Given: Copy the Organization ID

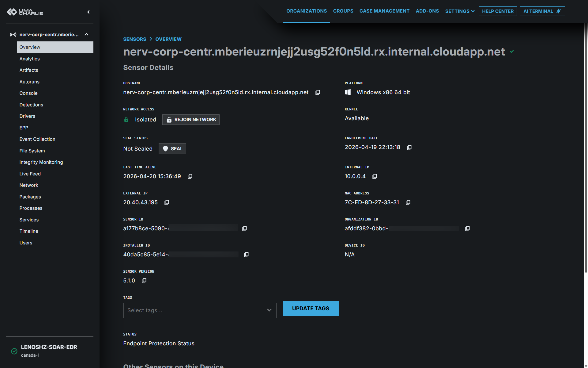Looking at the screenshot, I should [467, 228].
